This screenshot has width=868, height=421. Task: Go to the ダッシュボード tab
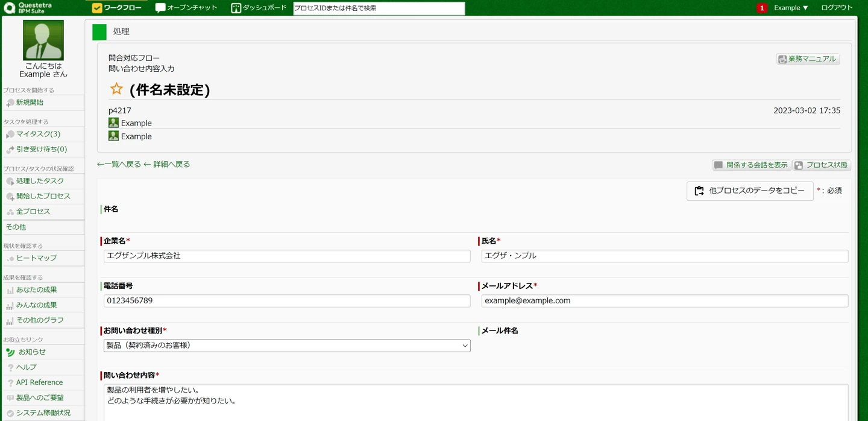point(259,8)
